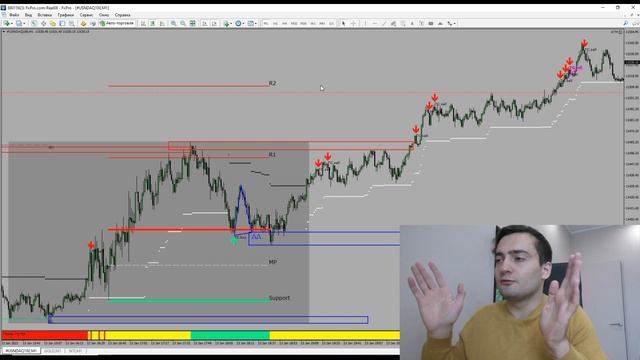Switch to the #USNDAQ100,M1 chart tab
640x360 pixels.
click(21, 351)
